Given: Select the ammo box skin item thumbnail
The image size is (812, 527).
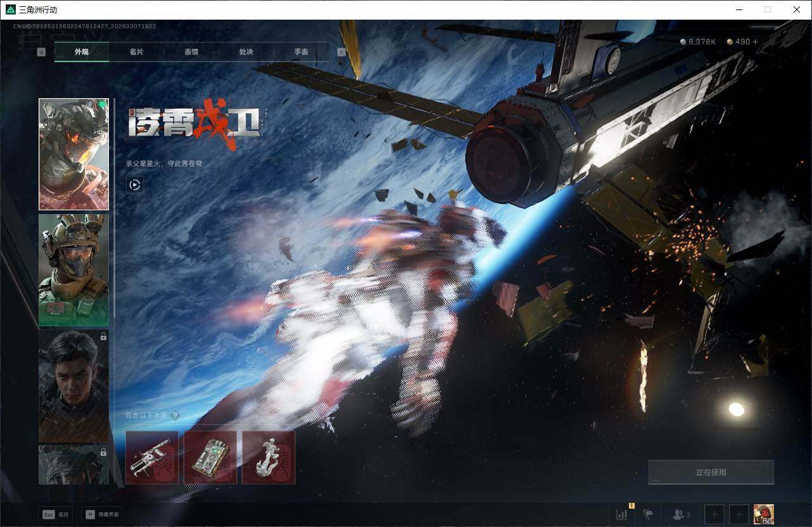Looking at the screenshot, I should click(x=210, y=457).
